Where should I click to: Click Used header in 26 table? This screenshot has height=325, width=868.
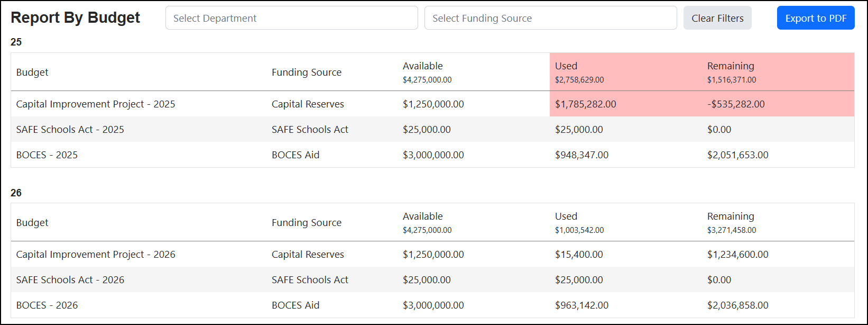click(x=566, y=216)
